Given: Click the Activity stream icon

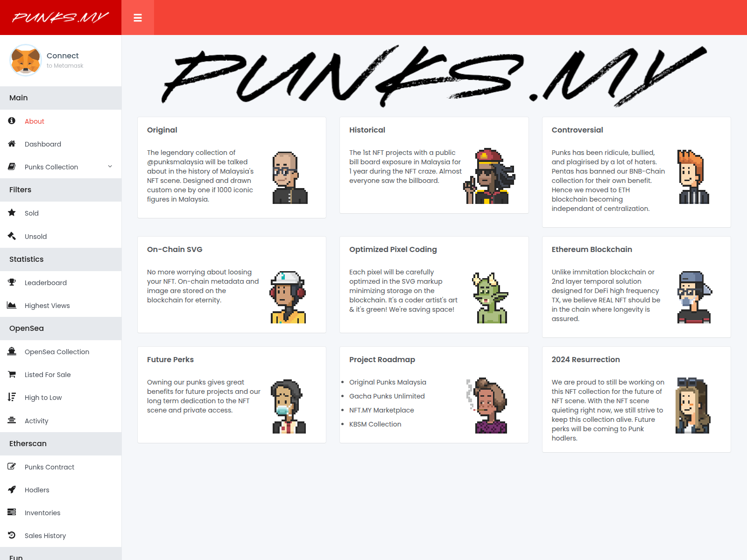Looking at the screenshot, I should (x=12, y=420).
